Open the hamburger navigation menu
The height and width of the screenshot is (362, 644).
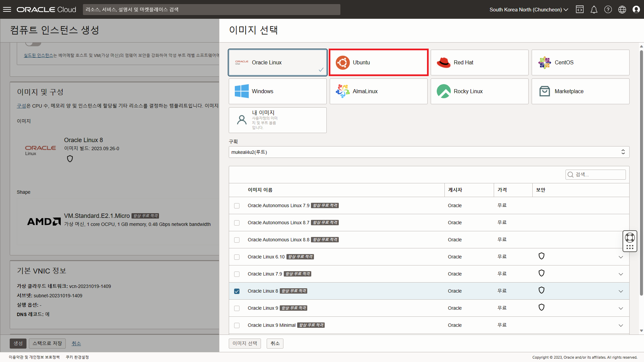7,9
